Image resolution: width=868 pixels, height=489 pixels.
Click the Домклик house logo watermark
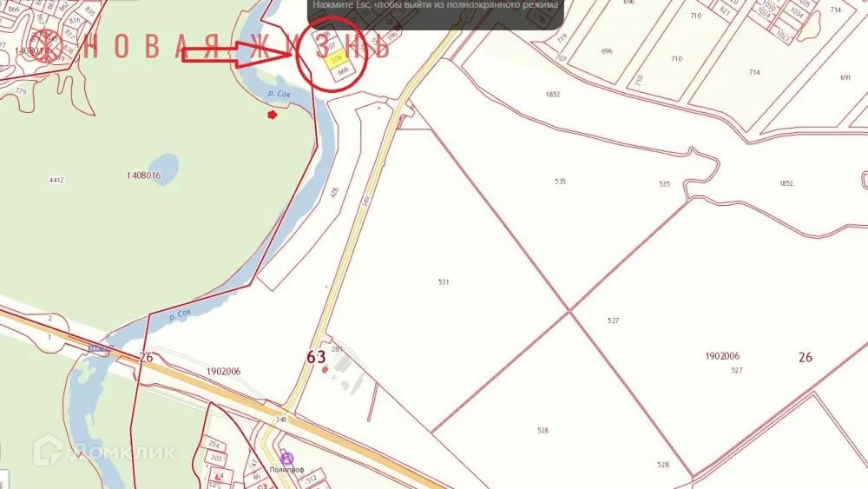point(48,450)
